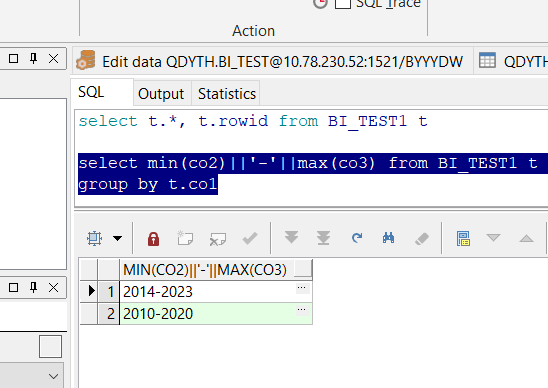Click the red lock edit data icon
Viewport: 548px width, 388px height.
tap(153, 239)
